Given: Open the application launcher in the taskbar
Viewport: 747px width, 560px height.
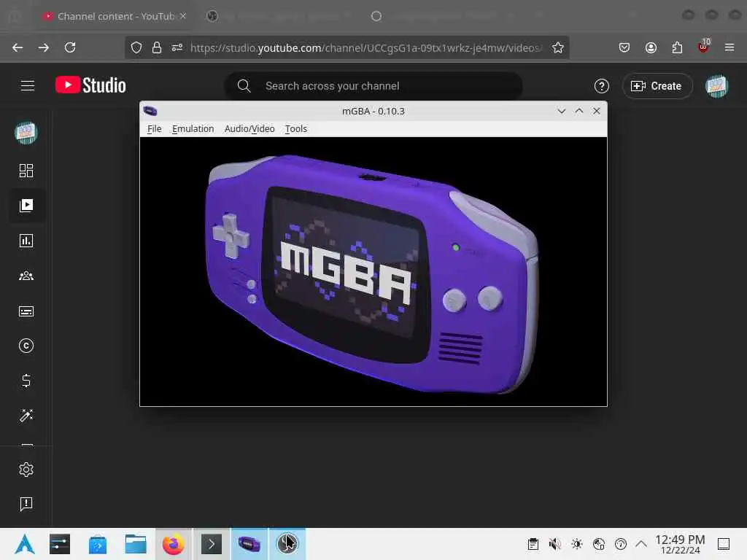Looking at the screenshot, I should pyautogui.click(x=24, y=544).
